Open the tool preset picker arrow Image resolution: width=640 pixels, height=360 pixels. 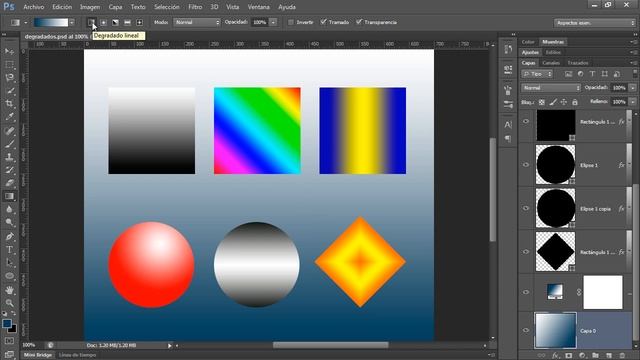[x=25, y=22]
